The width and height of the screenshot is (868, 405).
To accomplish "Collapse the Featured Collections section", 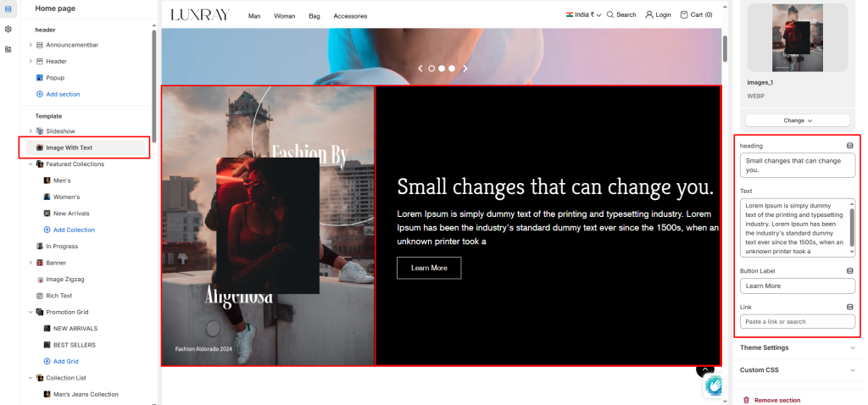I will [31, 164].
